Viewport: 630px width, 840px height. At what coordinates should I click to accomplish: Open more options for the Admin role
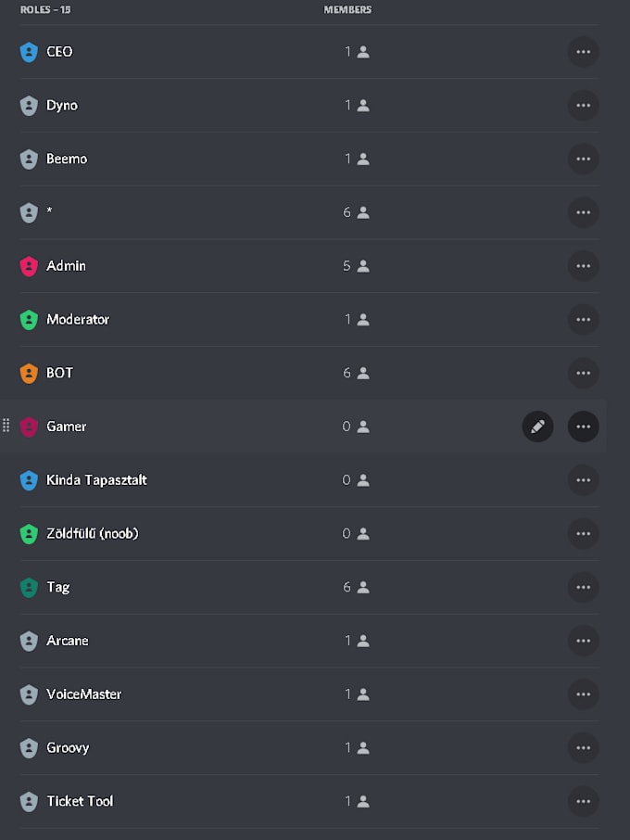coord(584,266)
